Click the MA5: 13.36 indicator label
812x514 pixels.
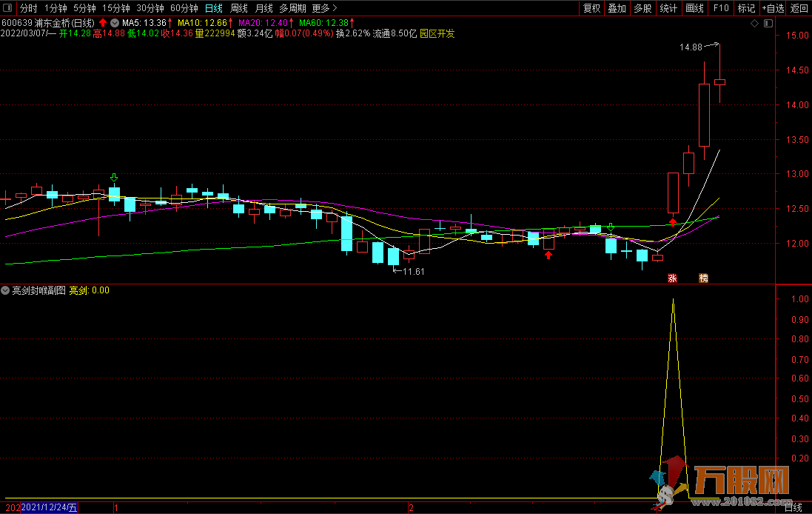[144, 23]
